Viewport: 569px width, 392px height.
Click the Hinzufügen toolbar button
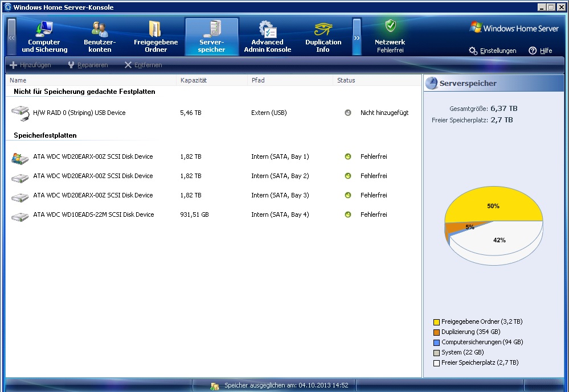31,65
